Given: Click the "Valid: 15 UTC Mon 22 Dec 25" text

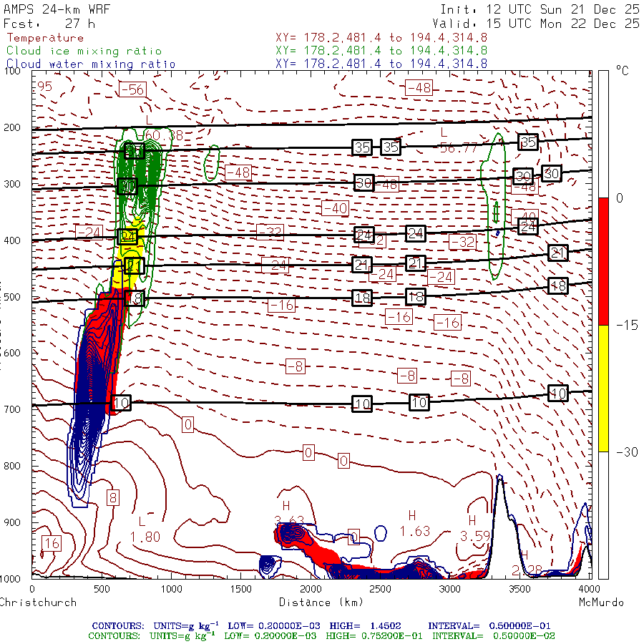Looking at the screenshot, I should click(535, 24).
